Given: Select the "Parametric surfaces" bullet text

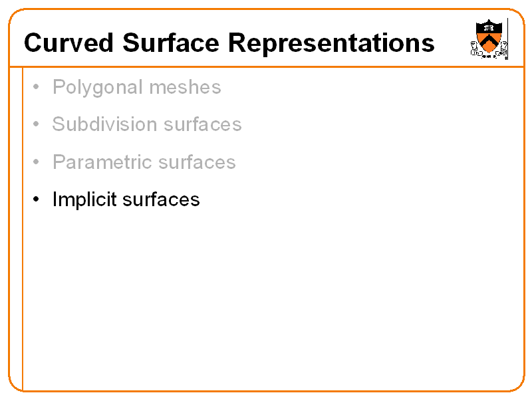Looking at the screenshot, I should coord(144,162).
